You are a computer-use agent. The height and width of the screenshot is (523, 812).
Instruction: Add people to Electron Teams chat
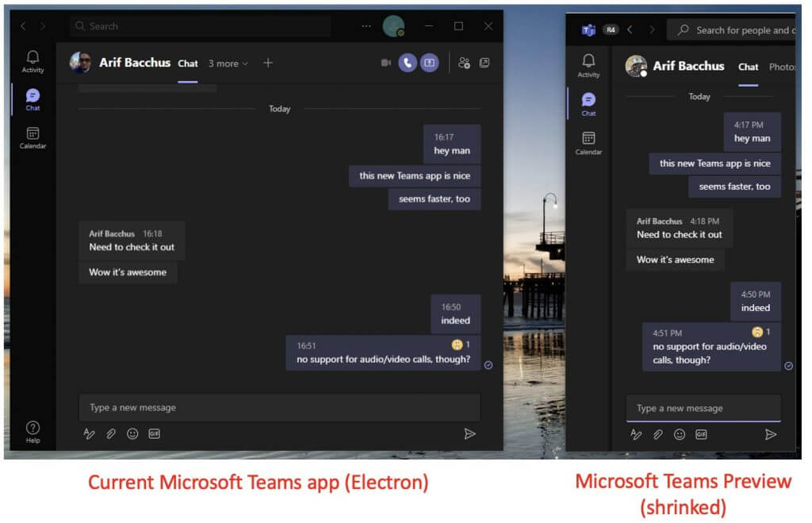(464, 63)
